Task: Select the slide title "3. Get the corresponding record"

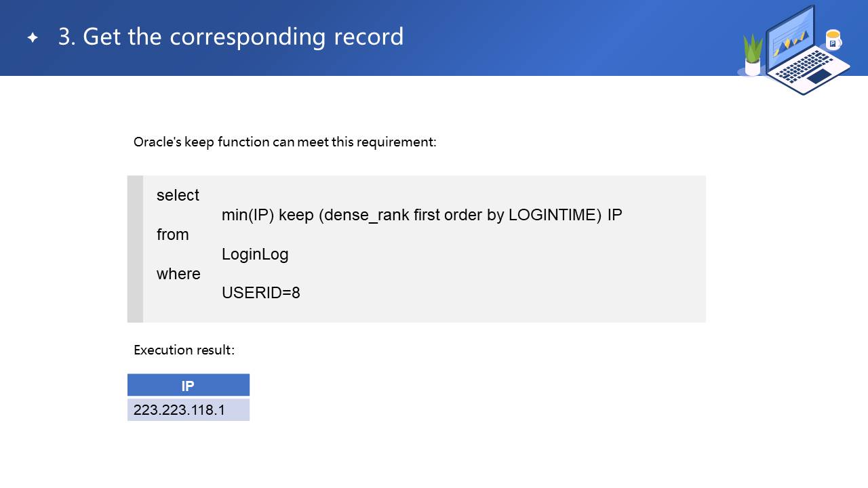Action: pyautogui.click(x=231, y=37)
